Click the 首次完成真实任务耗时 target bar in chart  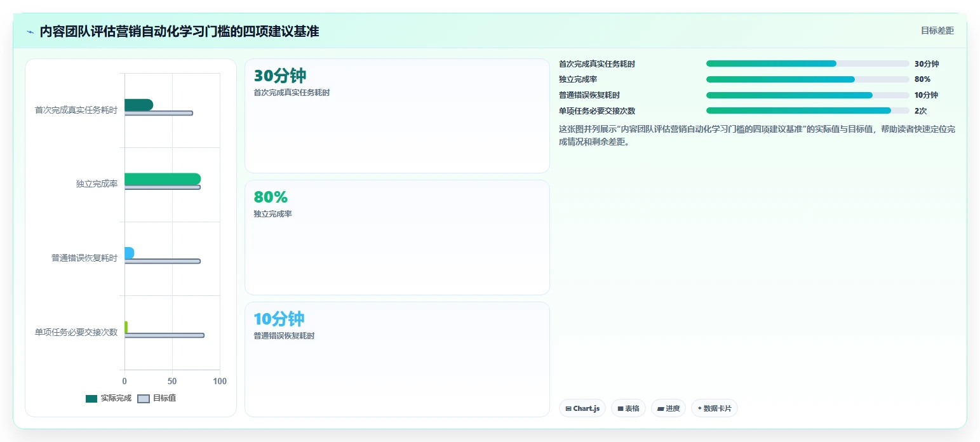click(159, 113)
